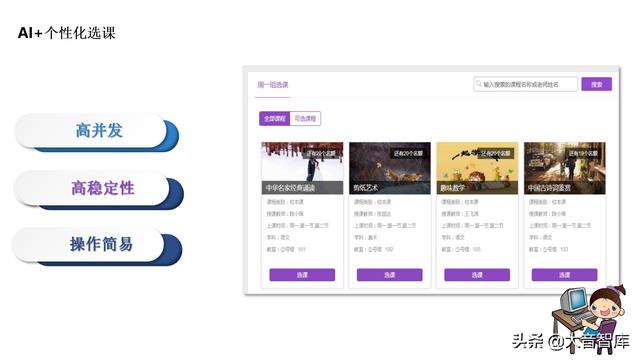
Task: Open the 中华名家经典诵读 course thumbnail
Action: tap(302, 168)
